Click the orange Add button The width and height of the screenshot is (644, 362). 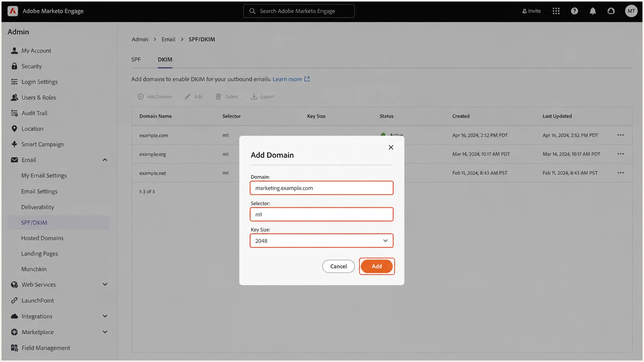377,266
